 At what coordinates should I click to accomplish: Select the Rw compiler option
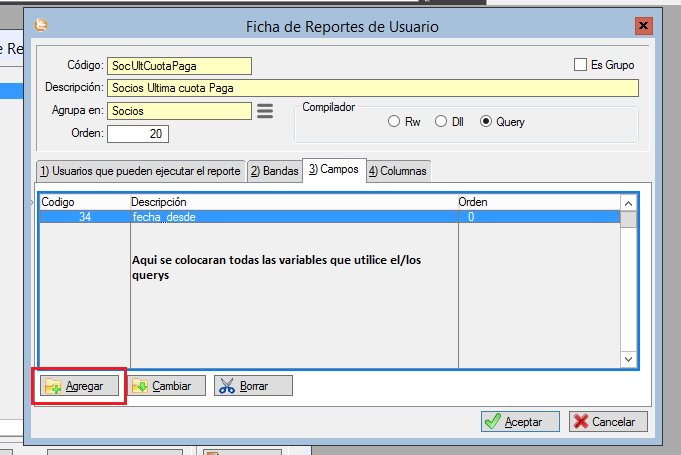coord(394,122)
